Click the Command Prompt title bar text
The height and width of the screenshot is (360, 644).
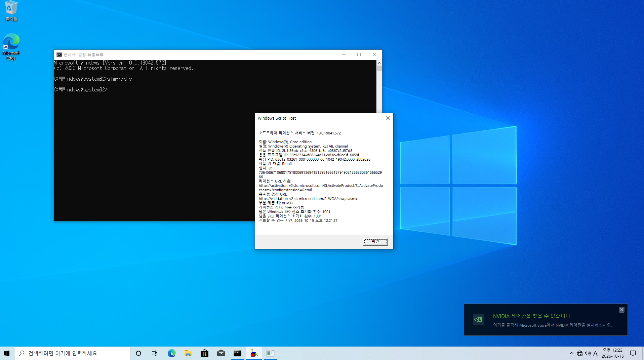[x=83, y=54]
